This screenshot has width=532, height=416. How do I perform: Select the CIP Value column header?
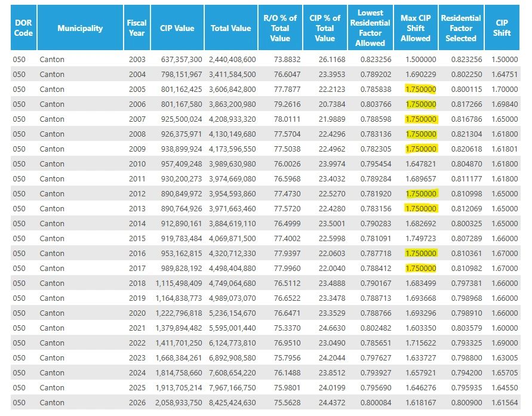coord(177,28)
